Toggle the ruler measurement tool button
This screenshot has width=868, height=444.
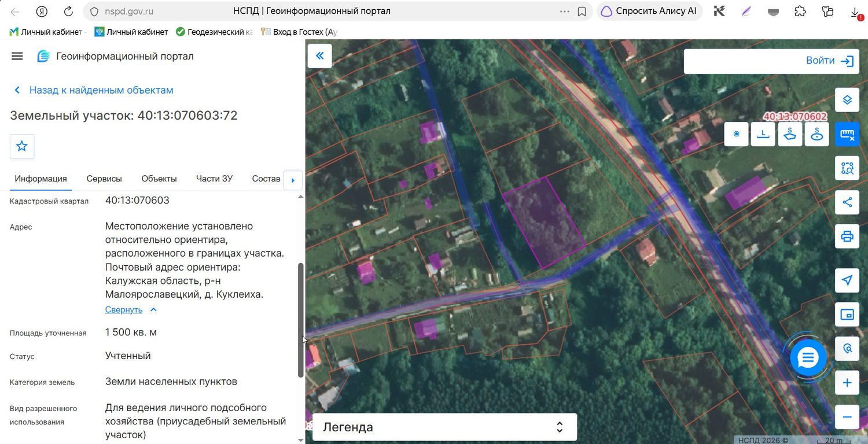847,134
